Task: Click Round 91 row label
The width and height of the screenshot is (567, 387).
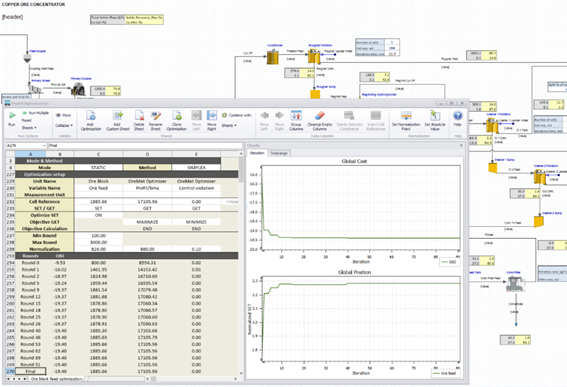Action: click(x=30, y=365)
